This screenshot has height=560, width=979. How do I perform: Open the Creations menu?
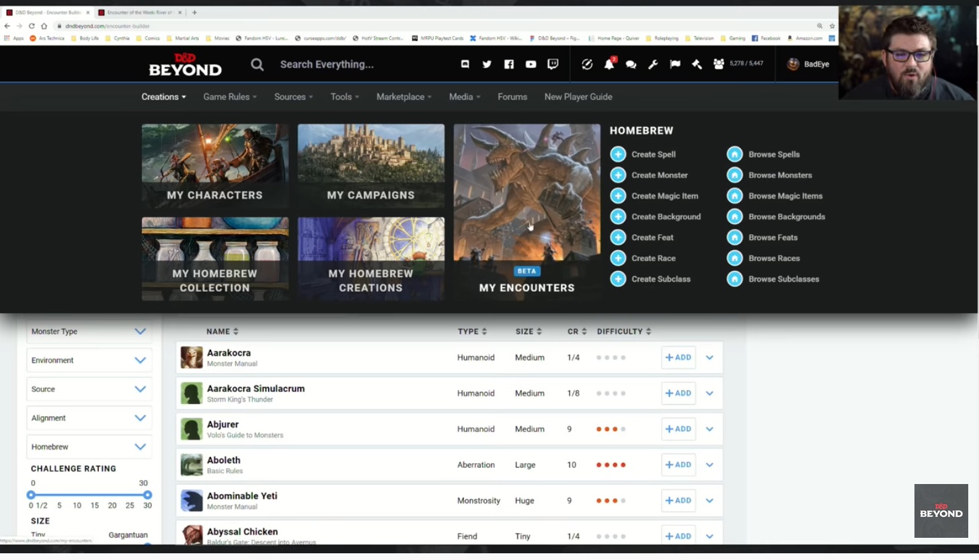pos(163,97)
